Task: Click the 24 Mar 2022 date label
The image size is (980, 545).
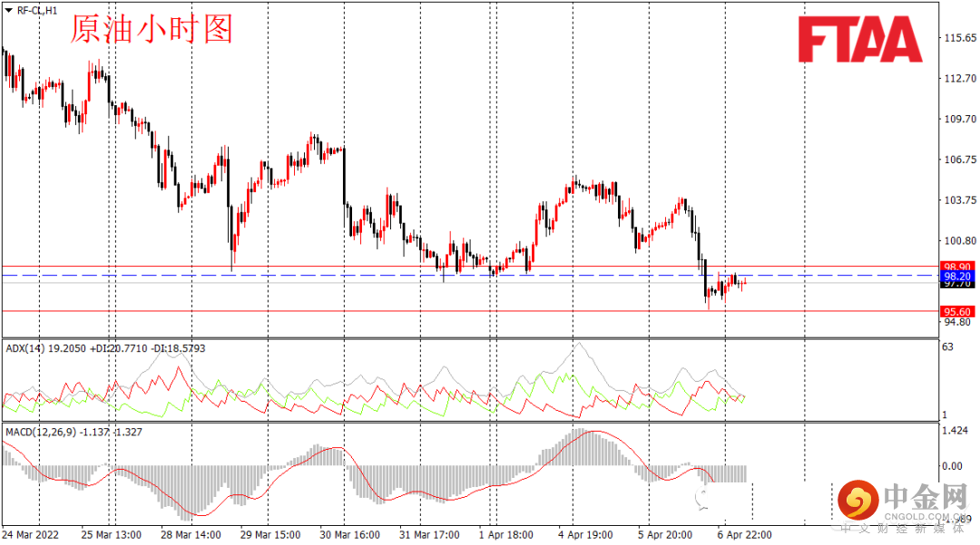Action: 31,535
